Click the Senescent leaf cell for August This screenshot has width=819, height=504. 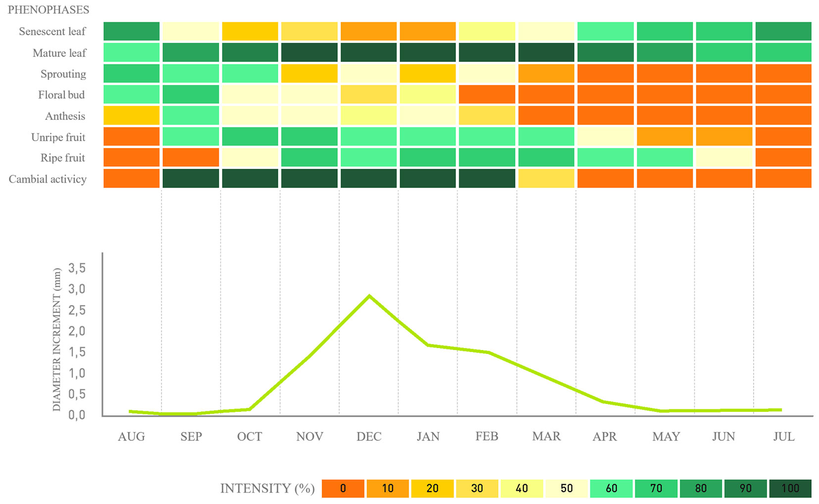[x=131, y=31]
